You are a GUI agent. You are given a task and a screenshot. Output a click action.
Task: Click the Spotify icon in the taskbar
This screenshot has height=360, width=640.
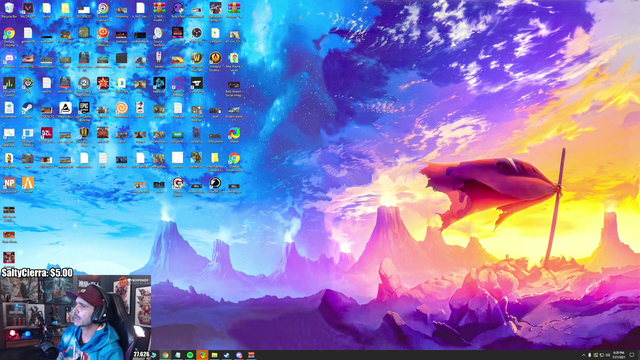[190, 355]
